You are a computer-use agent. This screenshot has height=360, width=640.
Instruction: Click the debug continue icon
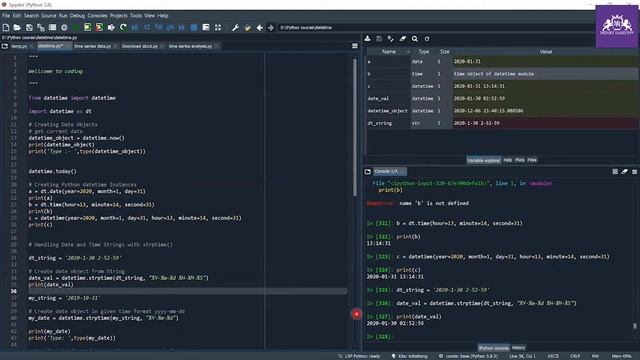(182, 27)
